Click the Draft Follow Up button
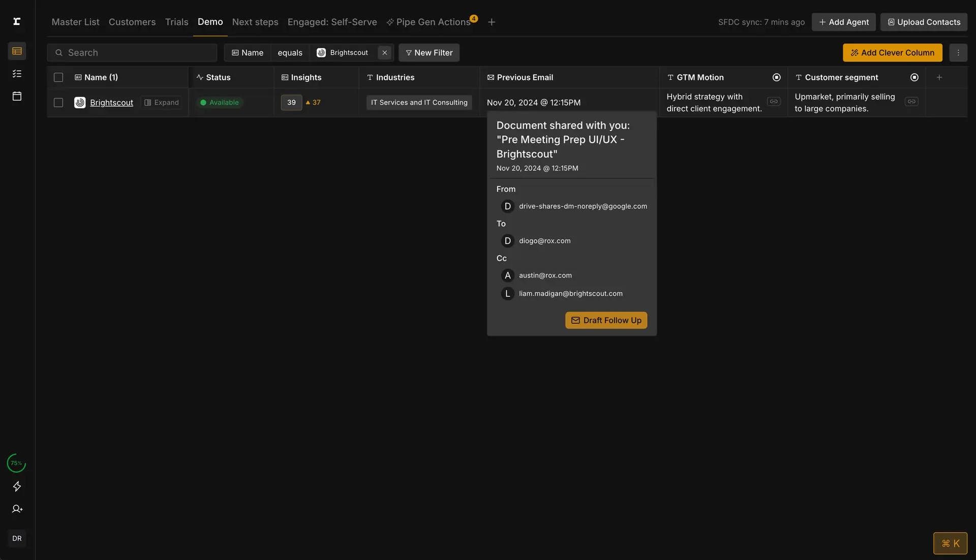976x560 pixels. 606,320
